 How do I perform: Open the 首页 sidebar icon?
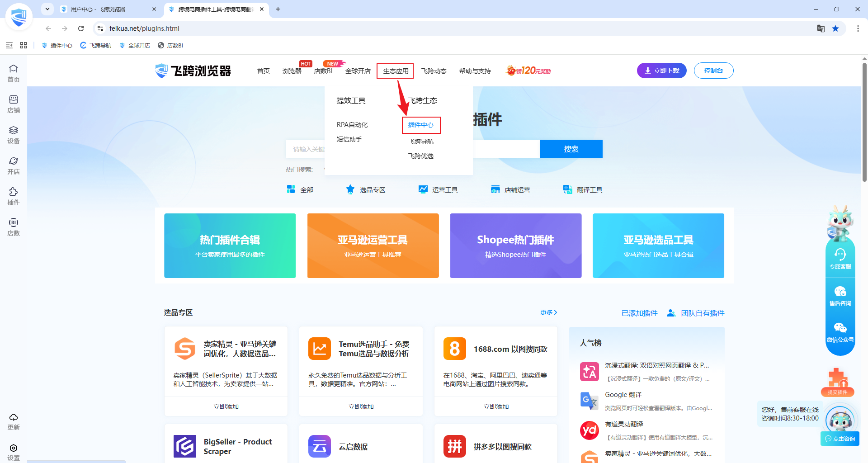point(14,73)
